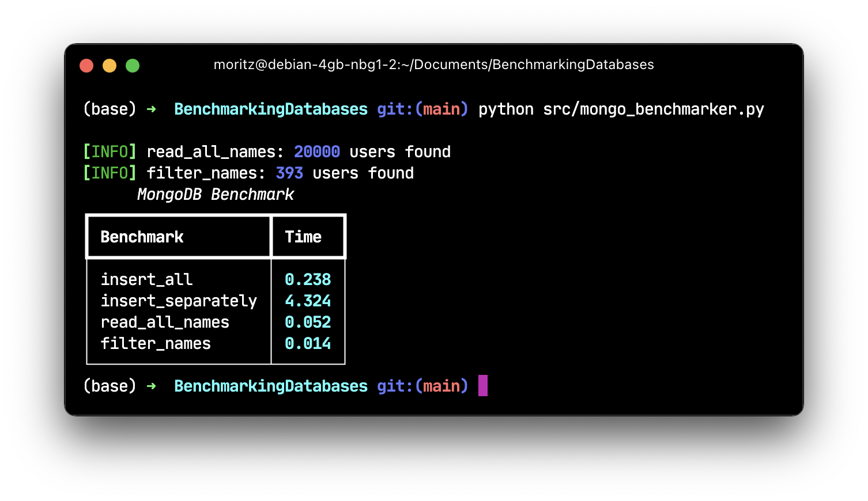
Task: Click the green arrow in the bottom prompt
Action: click(x=151, y=386)
